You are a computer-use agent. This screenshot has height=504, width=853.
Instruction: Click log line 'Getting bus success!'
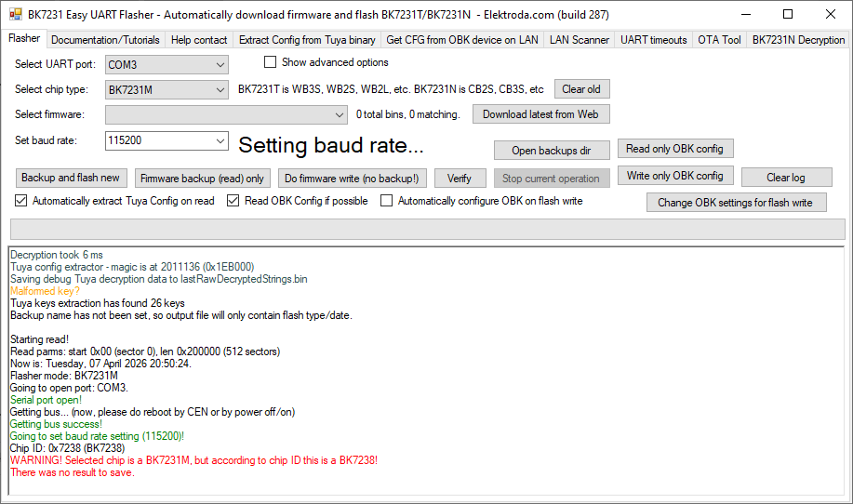(x=56, y=424)
